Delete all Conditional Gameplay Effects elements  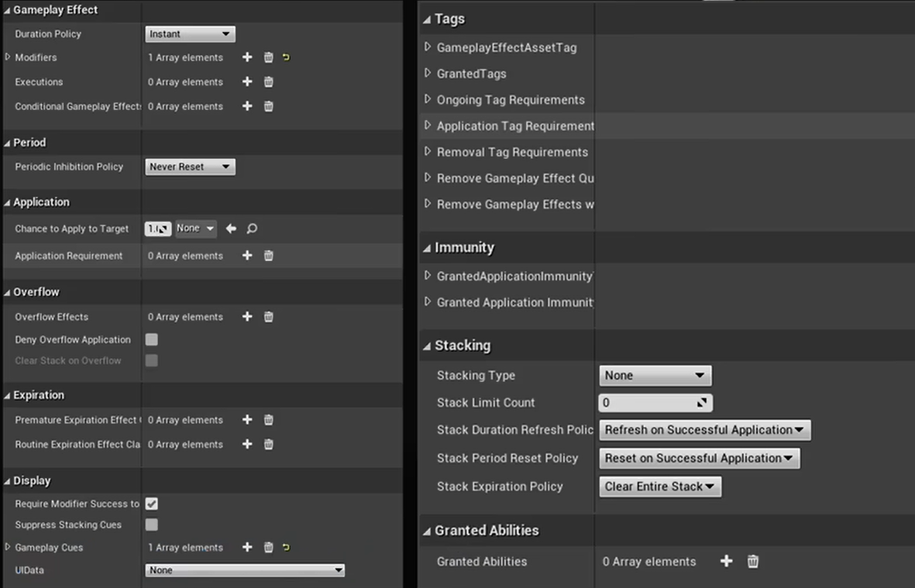pyautogui.click(x=268, y=107)
